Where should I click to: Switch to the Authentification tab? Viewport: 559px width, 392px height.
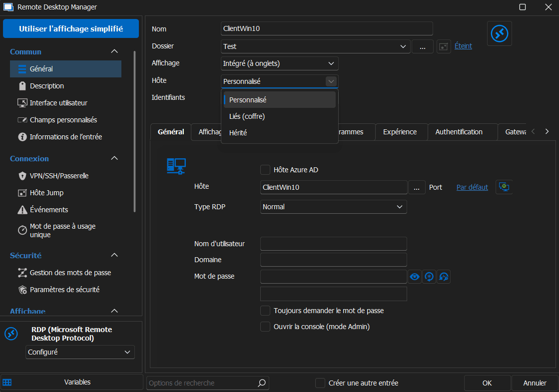pos(459,132)
